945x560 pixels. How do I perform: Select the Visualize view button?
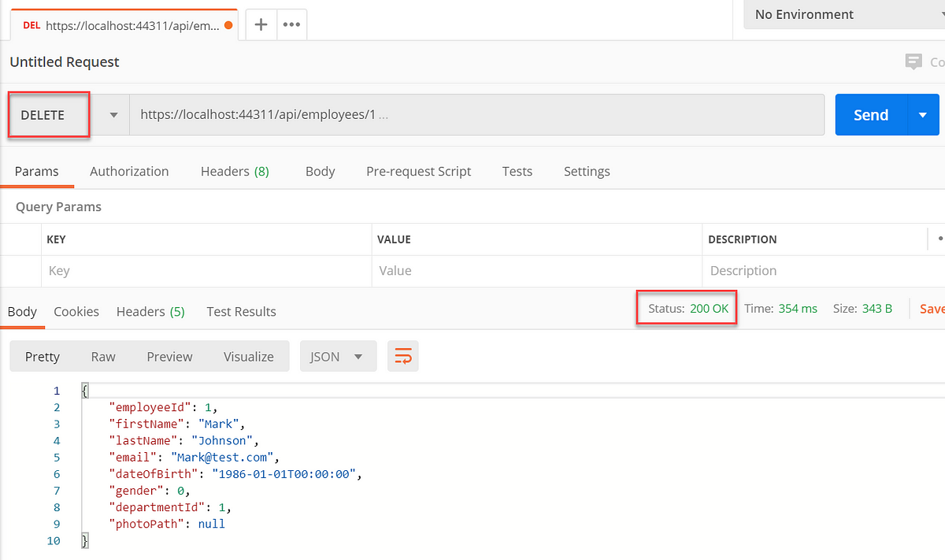click(249, 357)
